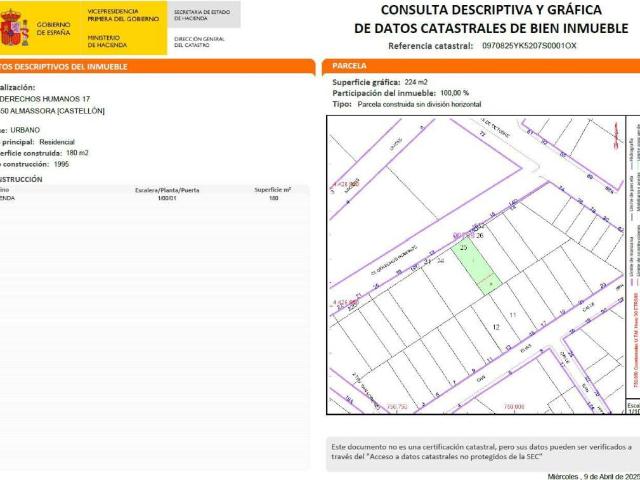Select cadastral reference value 0970825YK5207S0001OX

(x=529, y=46)
